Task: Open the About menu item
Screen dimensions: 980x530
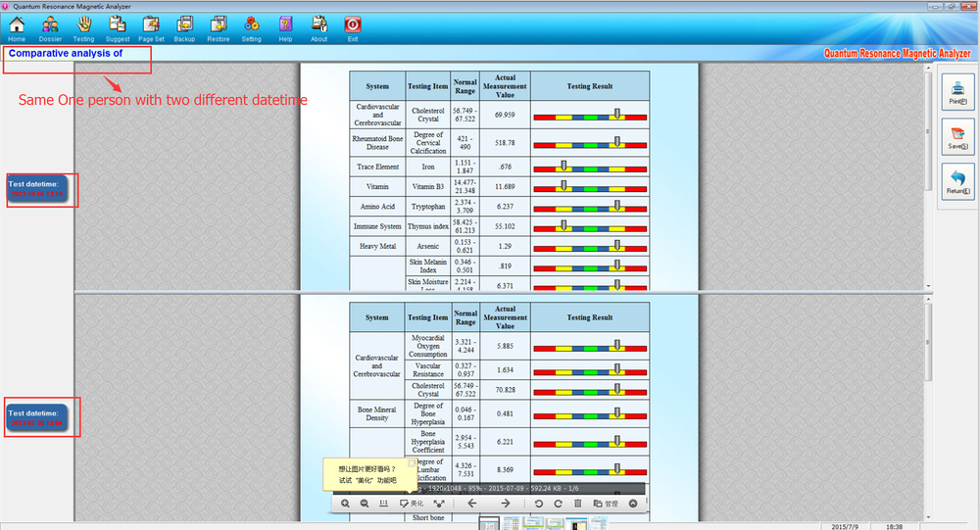Action: [x=318, y=28]
